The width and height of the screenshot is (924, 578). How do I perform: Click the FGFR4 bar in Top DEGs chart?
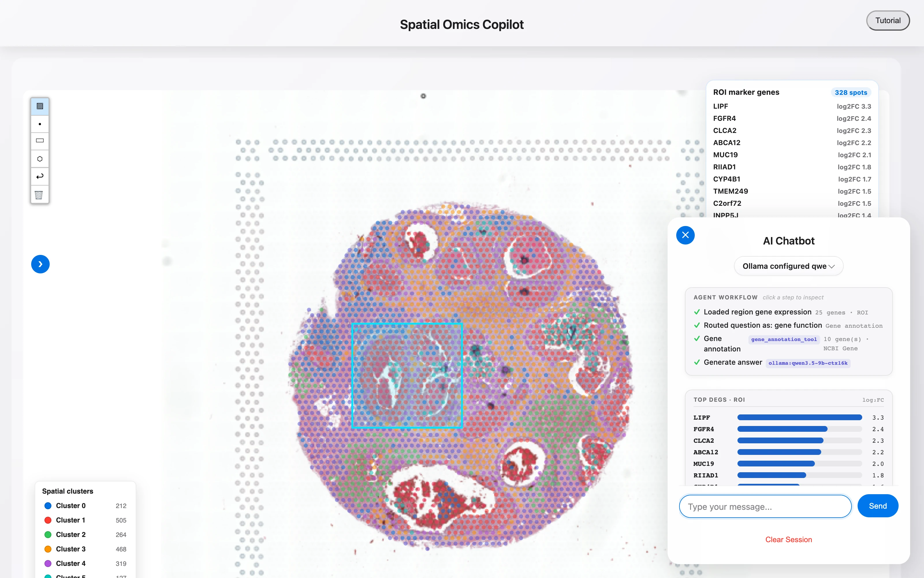782,429
